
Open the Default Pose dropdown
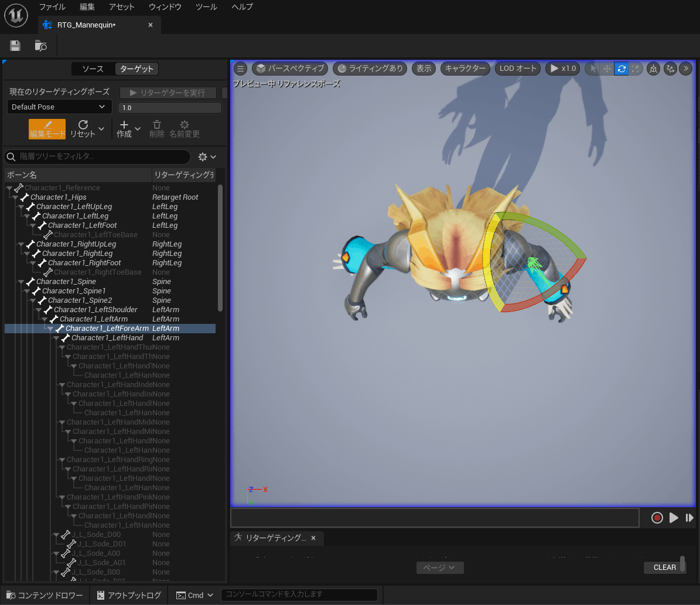(59, 107)
